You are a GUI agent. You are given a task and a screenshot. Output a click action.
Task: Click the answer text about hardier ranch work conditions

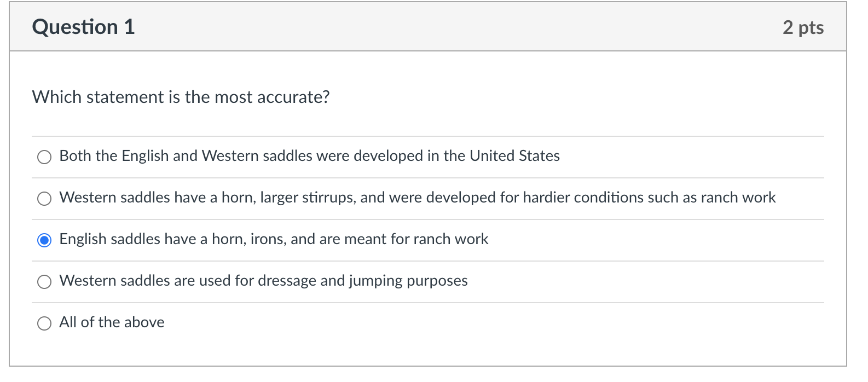[x=602, y=198]
